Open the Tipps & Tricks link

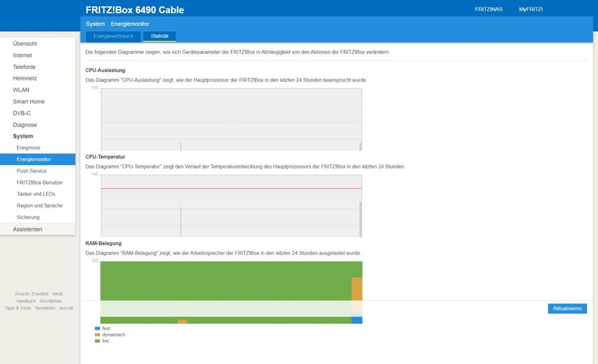click(x=18, y=308)
